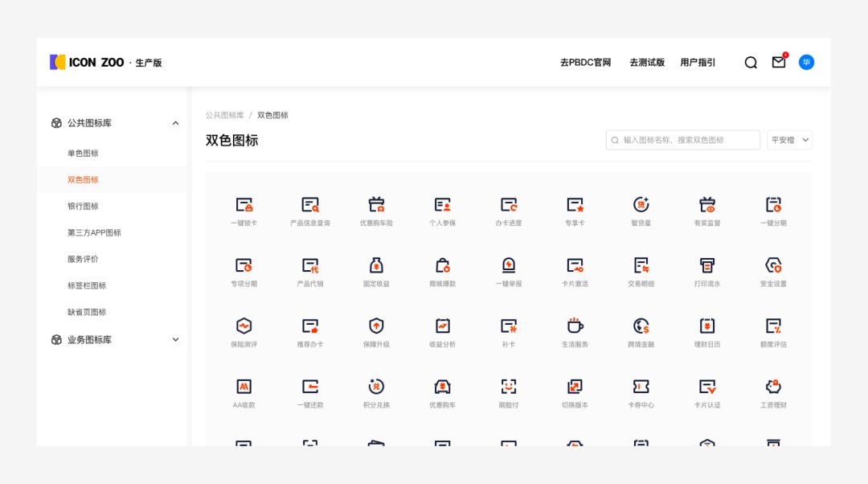Viewport: 868px width, 484px height.
Task: Click the 补卡 icon
Action: (509, 328)
